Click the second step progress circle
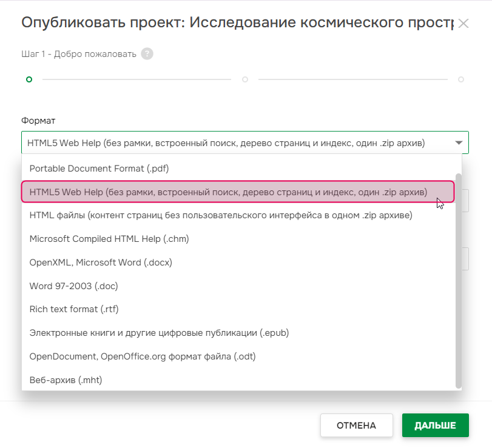 (245, 79)
